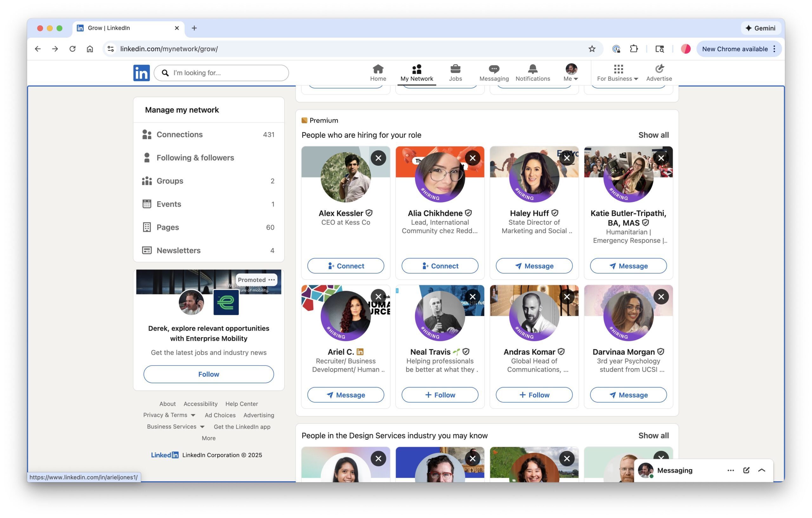Switch to the Home tab

point(378,73)
